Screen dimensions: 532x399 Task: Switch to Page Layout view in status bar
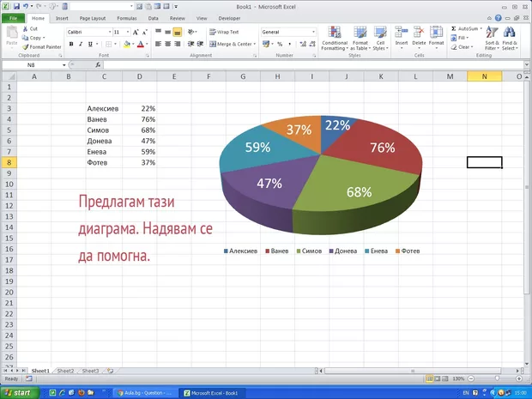[x=438, y=378]
